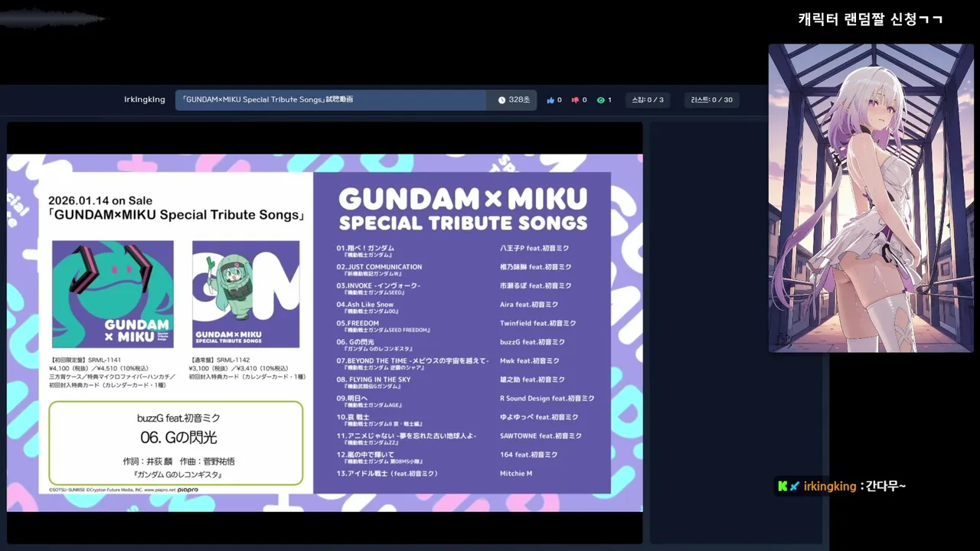
Task: Click the blue badge icon next to irkingking
Action: pyautogui.click(x=795, y=486)
